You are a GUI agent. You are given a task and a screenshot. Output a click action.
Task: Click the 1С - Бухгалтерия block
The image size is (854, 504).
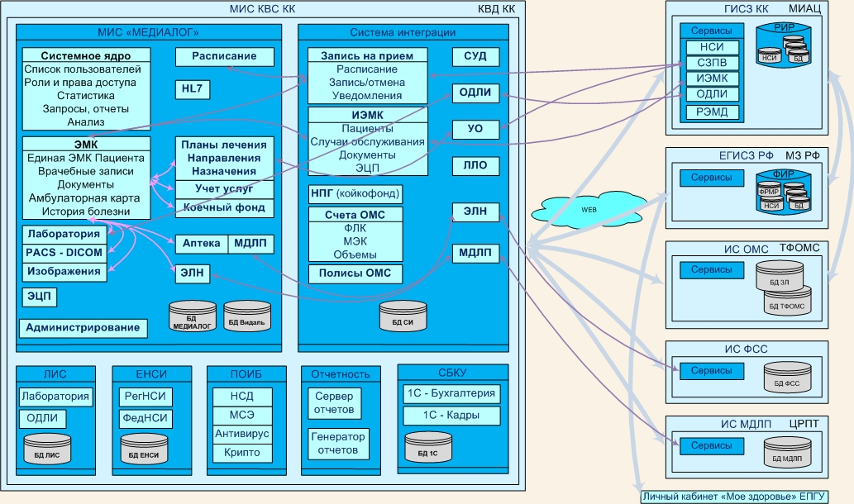[451, 393]
